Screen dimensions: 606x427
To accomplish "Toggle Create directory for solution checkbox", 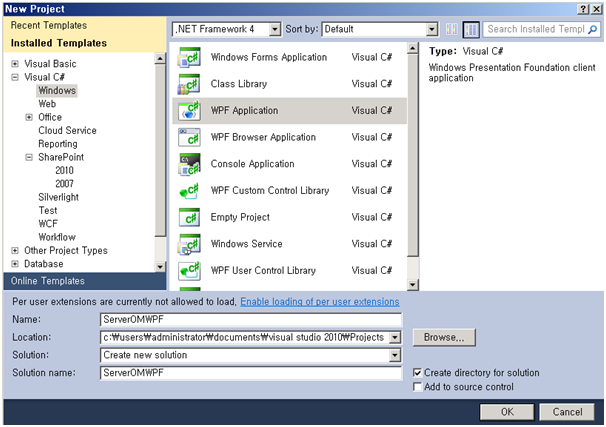I will pos(417,373).
